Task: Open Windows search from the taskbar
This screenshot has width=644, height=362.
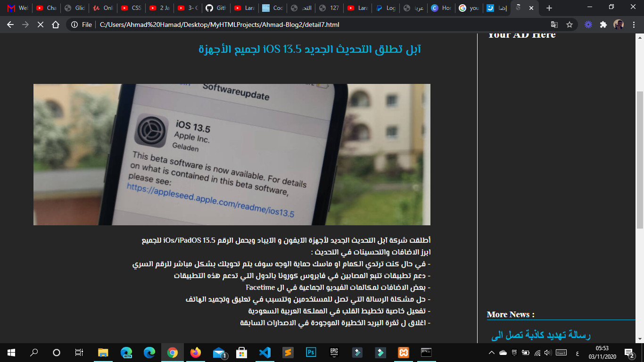Action: [x=34, y=353]
